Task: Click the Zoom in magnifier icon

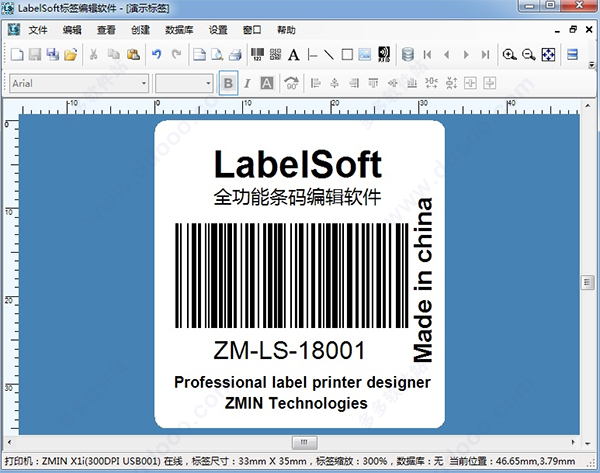Action: pos(509,55)
